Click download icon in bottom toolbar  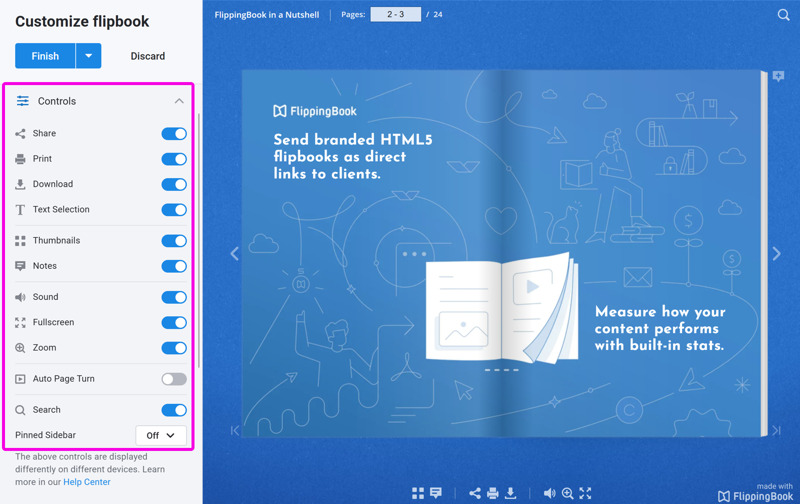click(x=510, y=493)
